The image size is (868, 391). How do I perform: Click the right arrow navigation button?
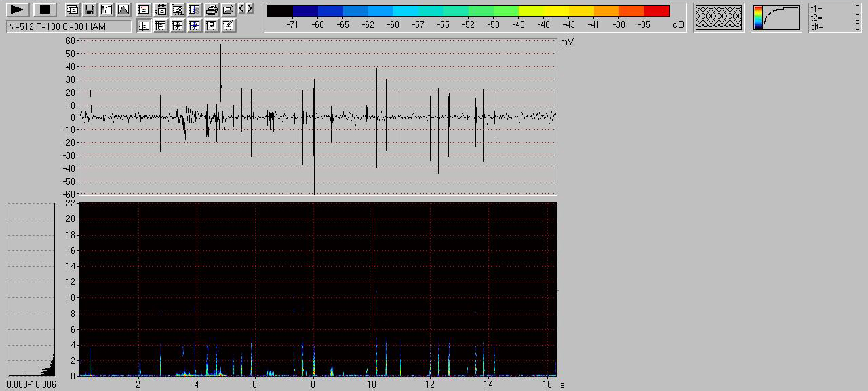pos(250,9)
